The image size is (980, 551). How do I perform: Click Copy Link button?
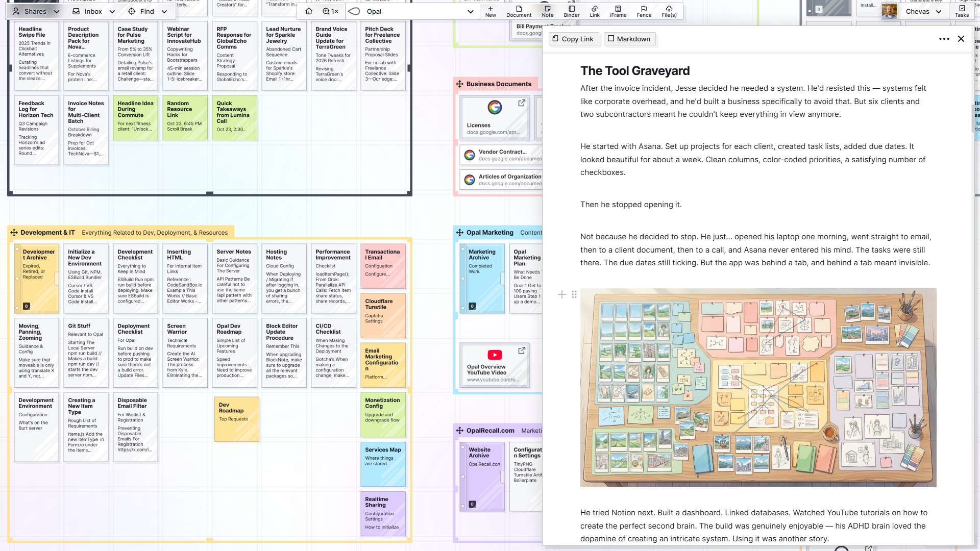tap(573, 39)
